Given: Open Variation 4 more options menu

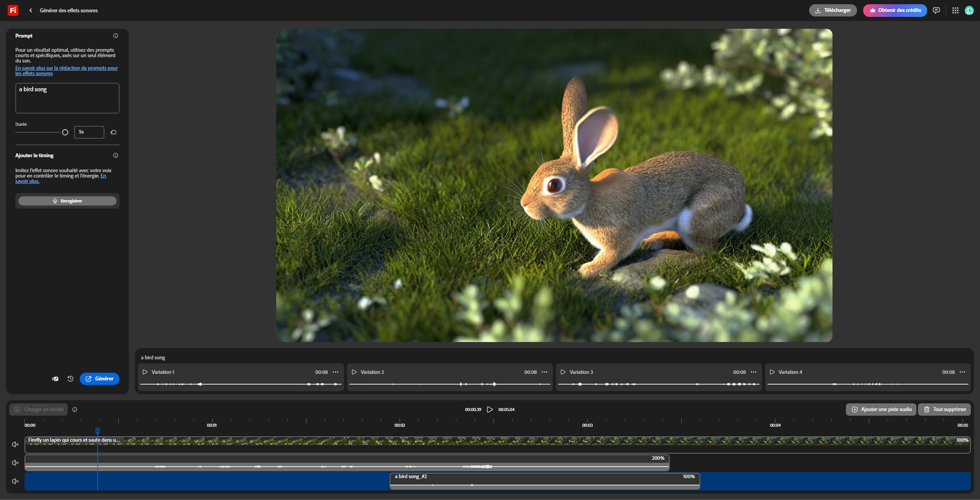Looking at the screenshot, I should 962,372.
